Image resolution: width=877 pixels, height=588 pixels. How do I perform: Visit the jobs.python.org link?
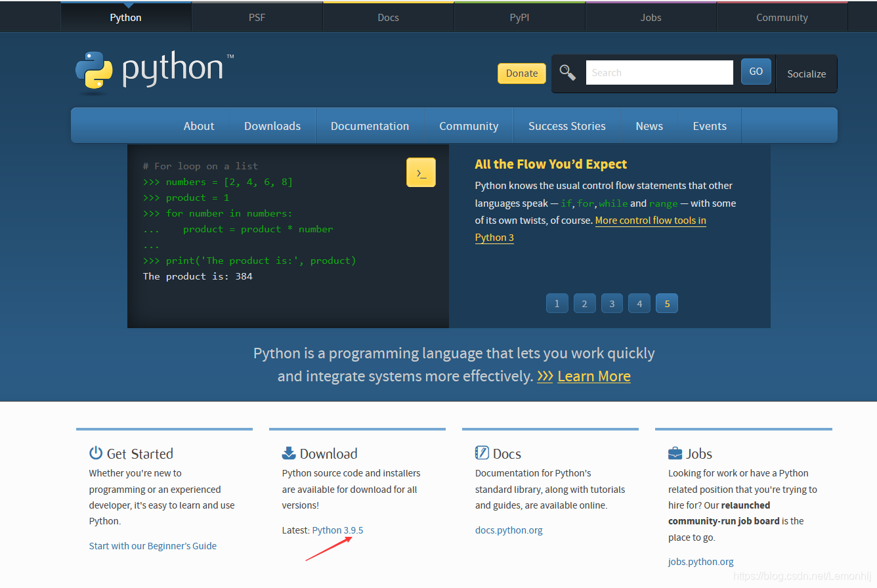tap(701, 562)
